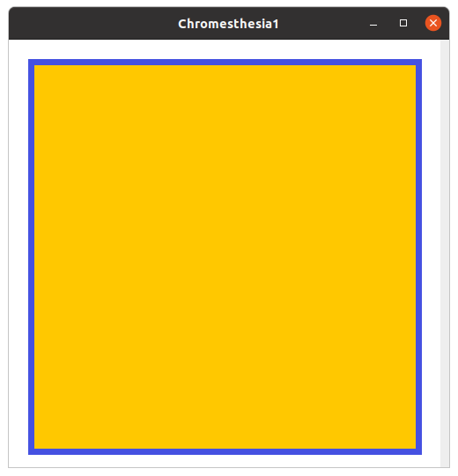
Task: Click the bottom-left corner of the blue border
Action: point(31,451)
